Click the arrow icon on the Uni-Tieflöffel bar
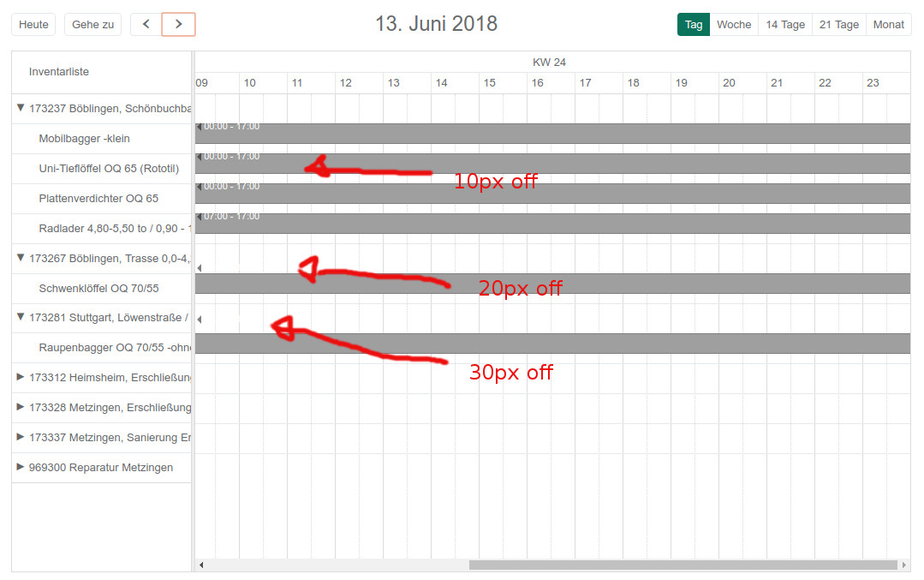Image resolution: width=924 pixels, height=580 pixels. click(200, 155)
